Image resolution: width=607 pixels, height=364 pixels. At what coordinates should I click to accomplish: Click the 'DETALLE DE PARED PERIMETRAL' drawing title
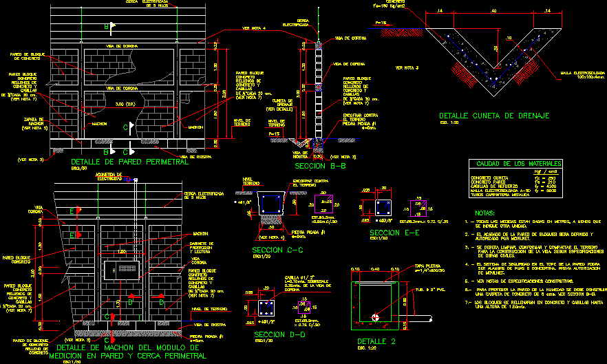129,162
